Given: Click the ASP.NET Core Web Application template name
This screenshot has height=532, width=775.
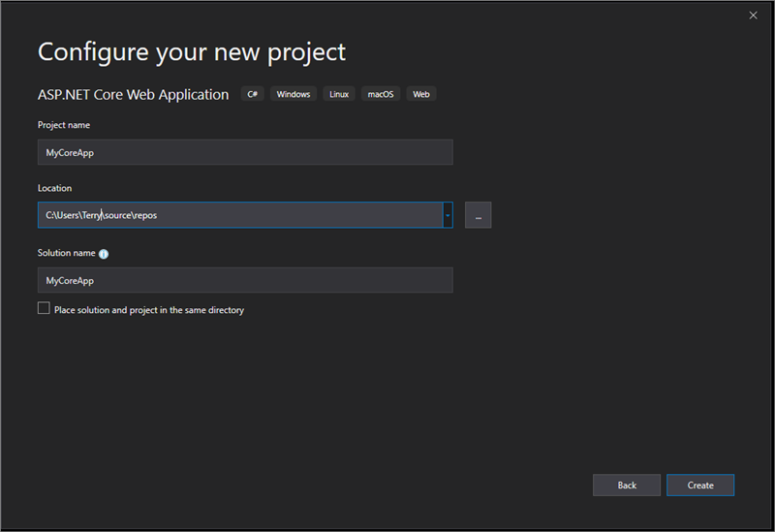Looking at the screenshot, I should [x=133, y=94].
